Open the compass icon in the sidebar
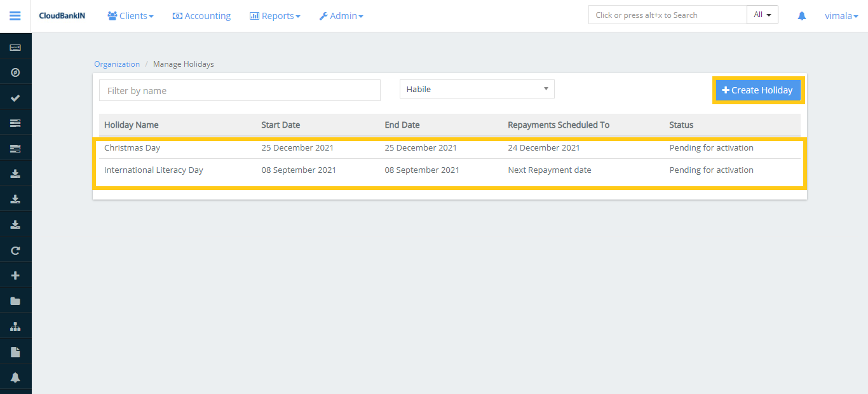 [15, 72]
